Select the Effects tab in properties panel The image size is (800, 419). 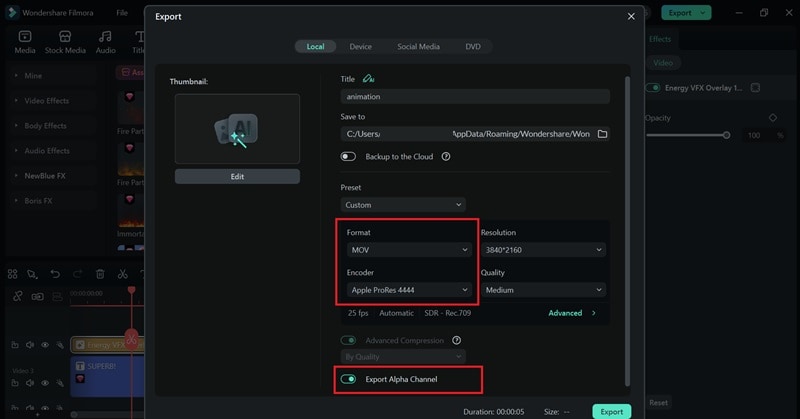660,39
